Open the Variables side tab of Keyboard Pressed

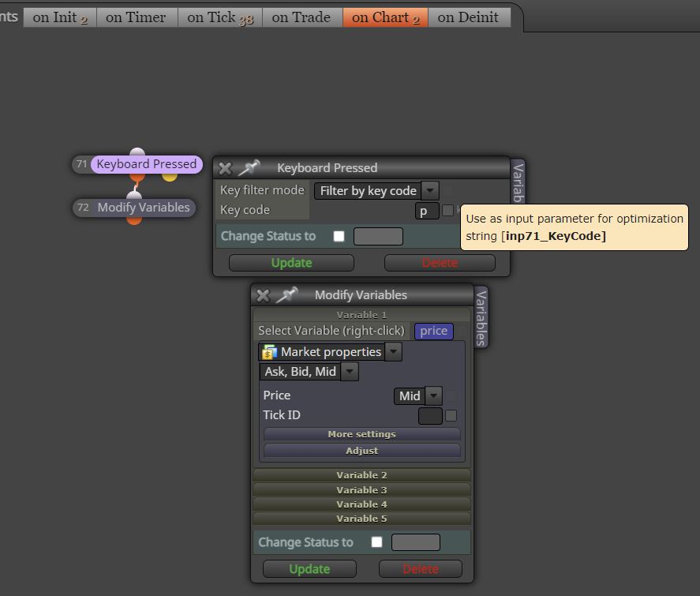(518, 182)
